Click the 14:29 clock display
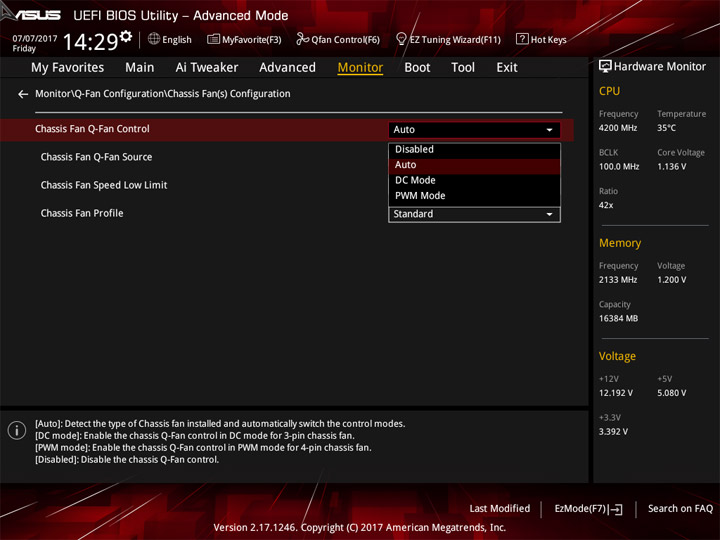This screenshot has width=720, height=540. pyautogui.click(x=90, y=42)
